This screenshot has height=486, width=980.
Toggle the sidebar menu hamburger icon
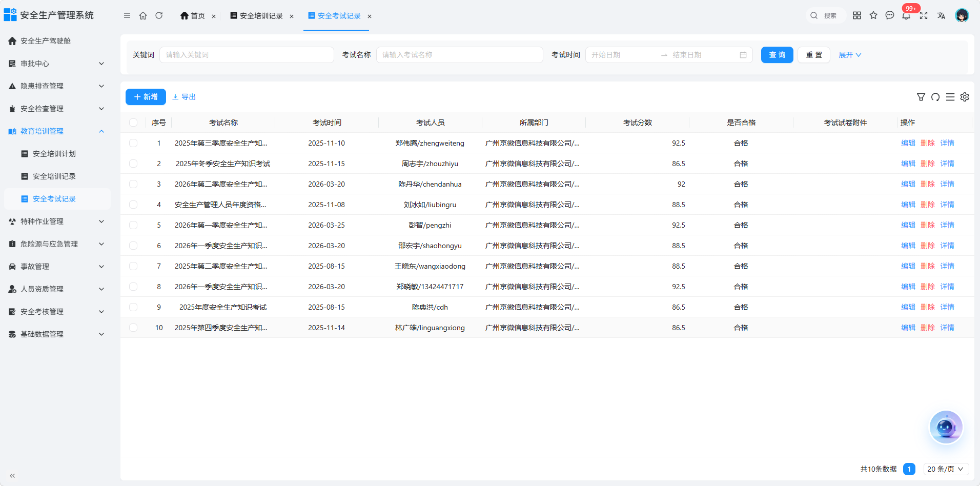(x=127, y=15)
